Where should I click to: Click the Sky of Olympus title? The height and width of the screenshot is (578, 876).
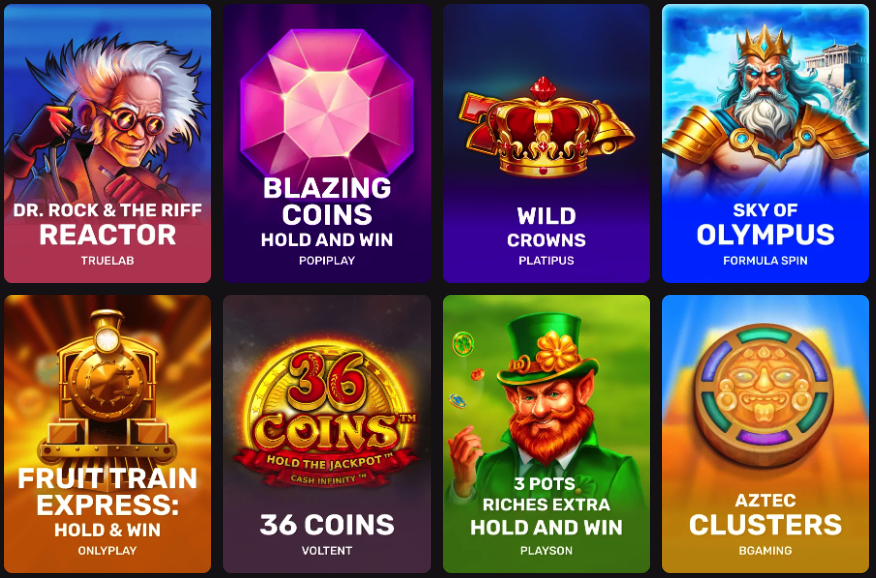pos(765,224)
